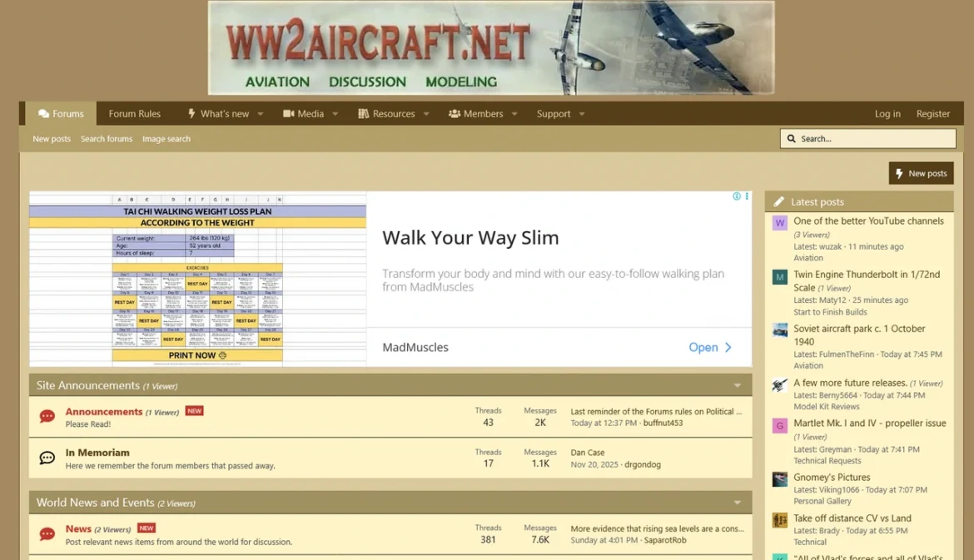Screen dimensions: 974x560
Task: Collapse the Site Announcements category
Action: pos(738,385)
